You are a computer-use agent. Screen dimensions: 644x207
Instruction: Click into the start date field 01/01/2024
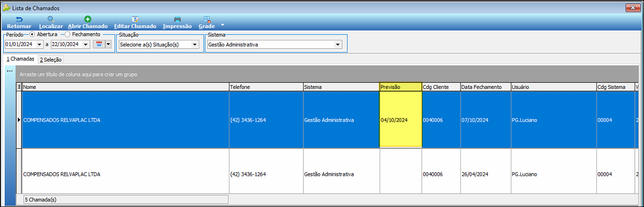tap(20, 45)
